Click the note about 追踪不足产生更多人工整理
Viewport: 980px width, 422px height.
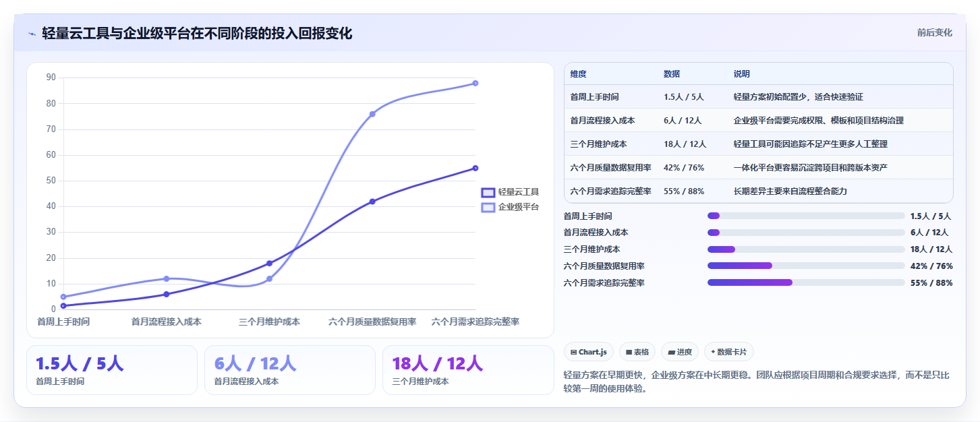pos(810,144)
